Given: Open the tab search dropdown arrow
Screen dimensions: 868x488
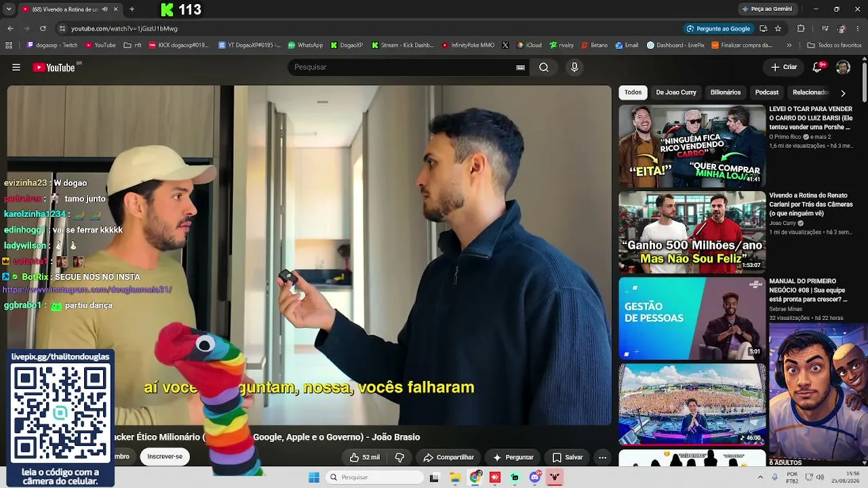Looking at the screenshot, I should (9, 9).
